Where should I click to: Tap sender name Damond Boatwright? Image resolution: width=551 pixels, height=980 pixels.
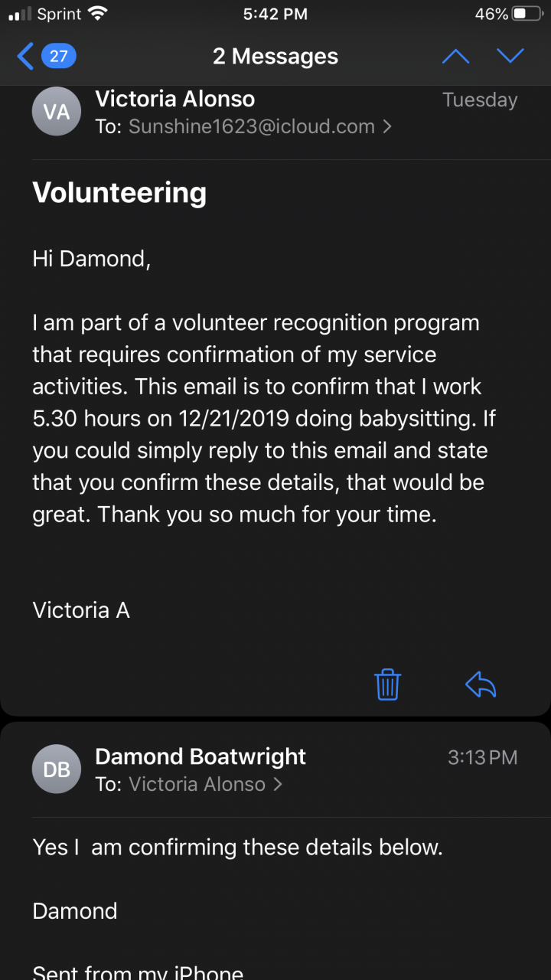tap(201, 756)
